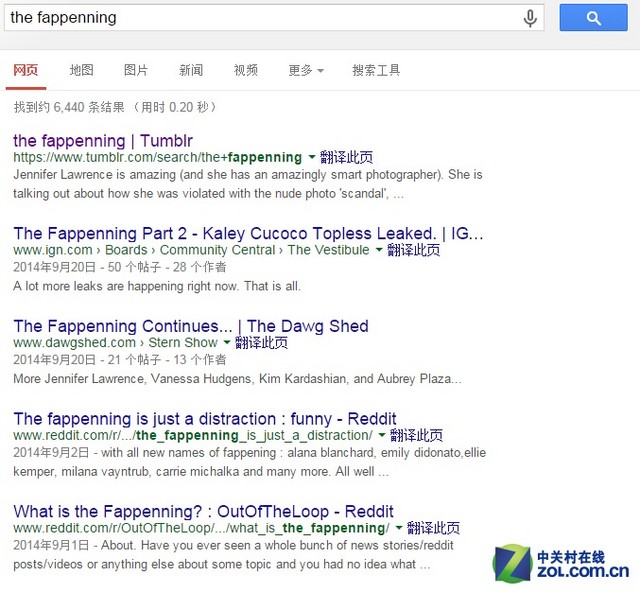This screenshot has width=640, height=593.
Task: Select the 新闻 tab
Action: click(191, 70)
